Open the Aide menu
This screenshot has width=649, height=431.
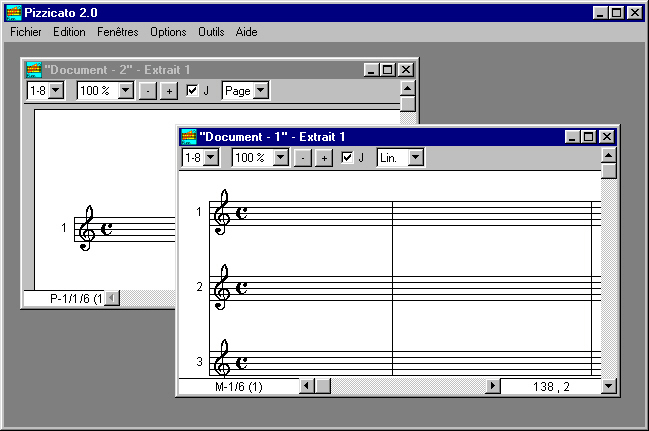pyautogui.click(x=246, y=32)
